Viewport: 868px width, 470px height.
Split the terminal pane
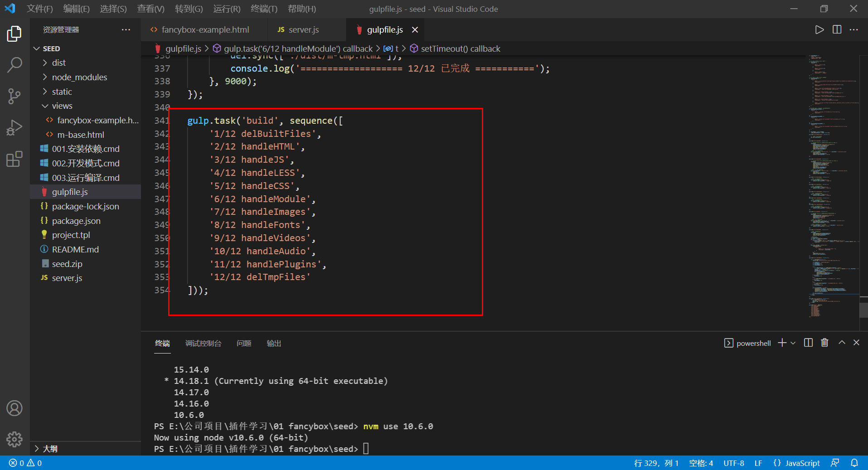[808, 343]
